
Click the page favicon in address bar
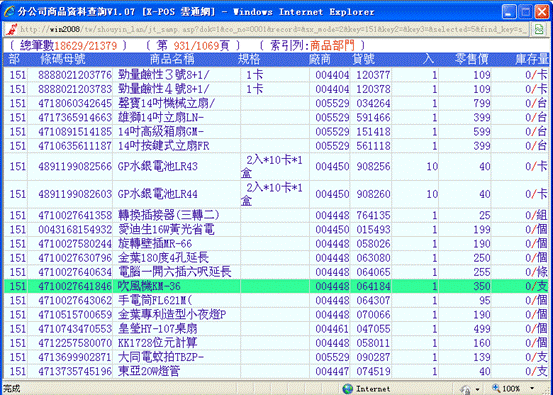point(10,29)
